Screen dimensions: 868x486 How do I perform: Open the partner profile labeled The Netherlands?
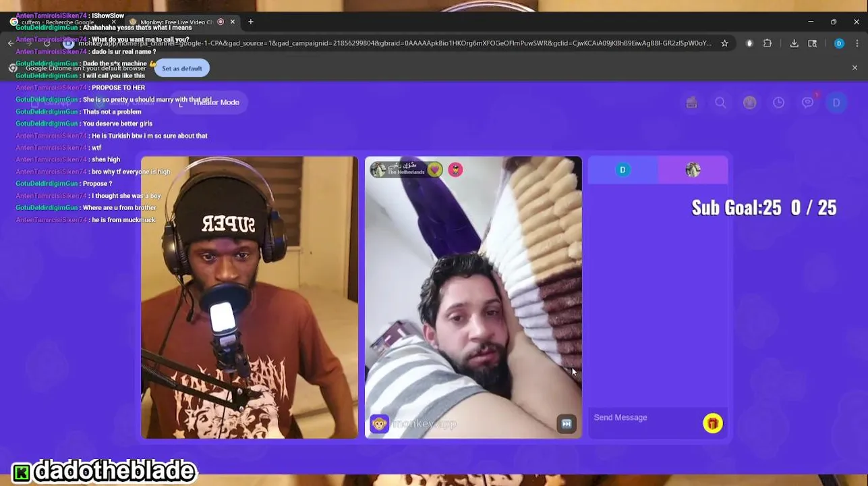click(x=398, y=169)
